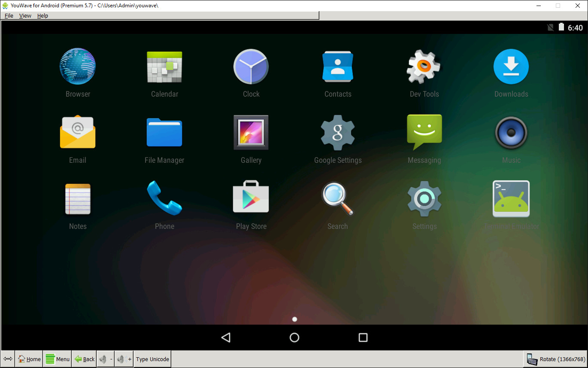The image size is (588, 368).
Task: Tap the Android recent apps square
Action: point(363,338)
